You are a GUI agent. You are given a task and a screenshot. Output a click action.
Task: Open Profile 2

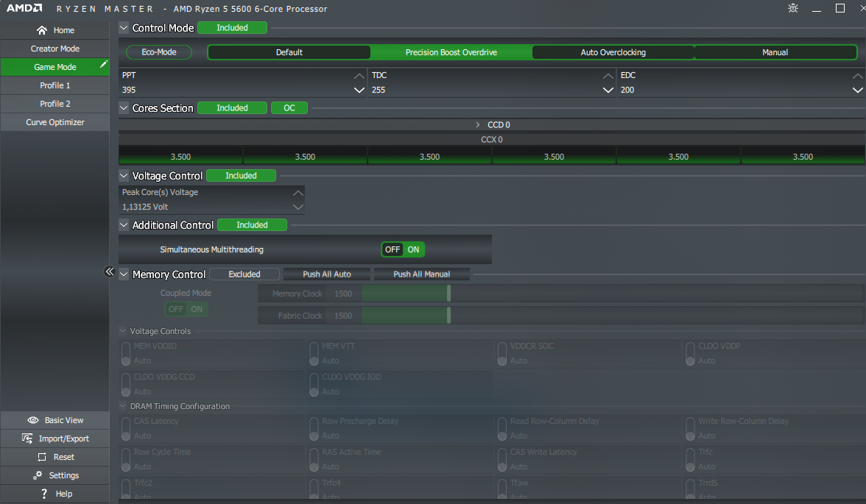tap(55, 104)
